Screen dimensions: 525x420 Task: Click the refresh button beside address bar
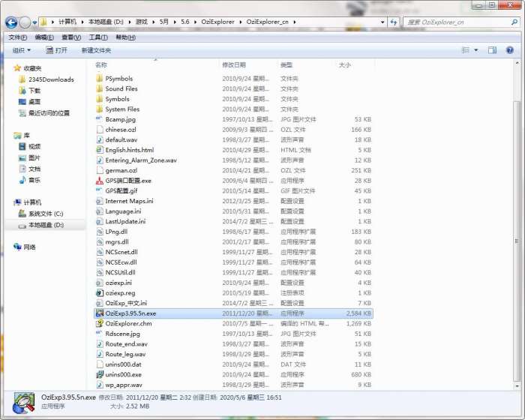394,22
